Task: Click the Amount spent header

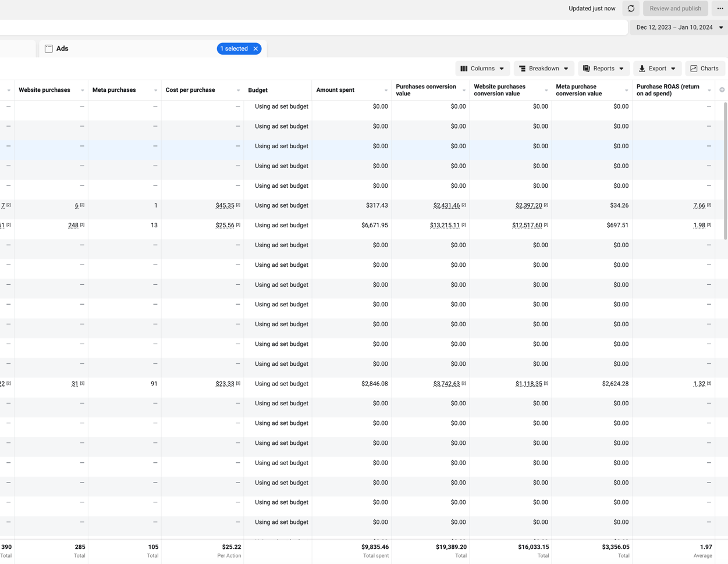Action: (335, 90)
